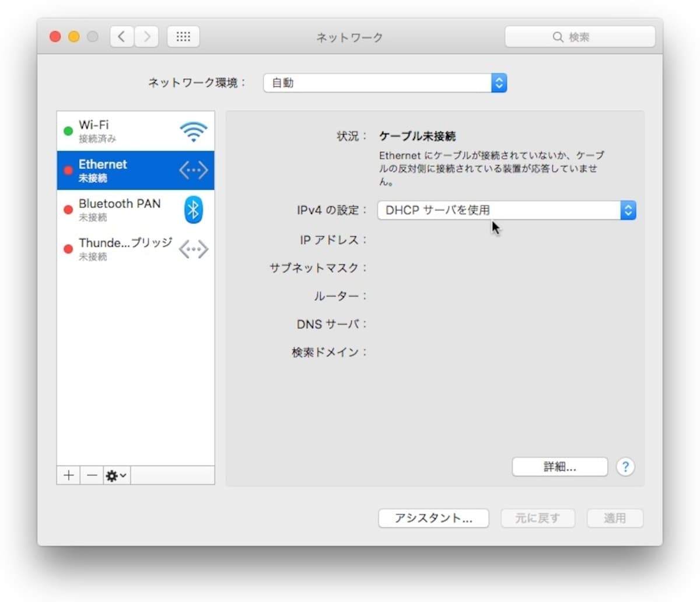
Task: Select the Thunderbolt bridge service
Action: tap(135, 249)
